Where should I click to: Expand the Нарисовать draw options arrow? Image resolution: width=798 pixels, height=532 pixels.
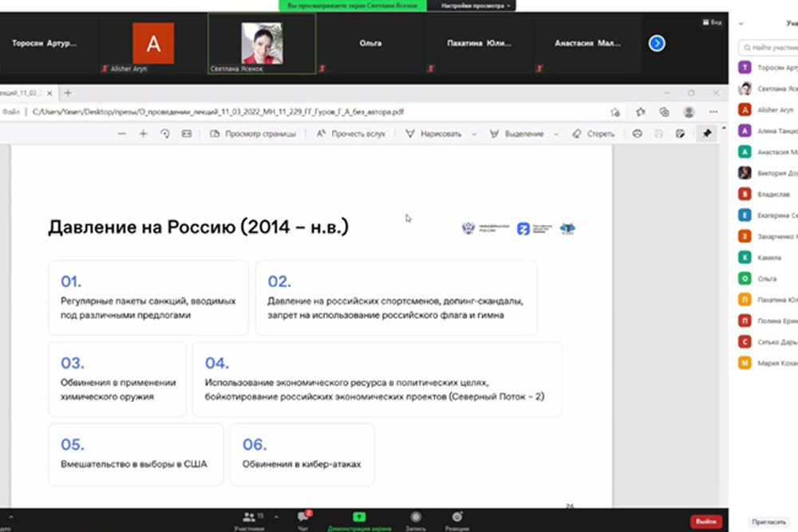(474, 134)
